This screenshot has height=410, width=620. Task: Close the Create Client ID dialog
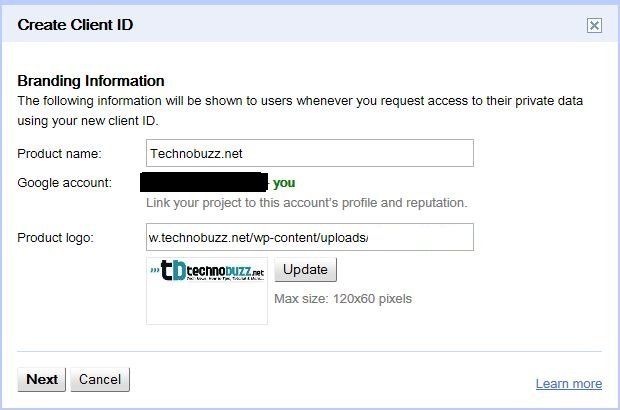coord(594,26)
